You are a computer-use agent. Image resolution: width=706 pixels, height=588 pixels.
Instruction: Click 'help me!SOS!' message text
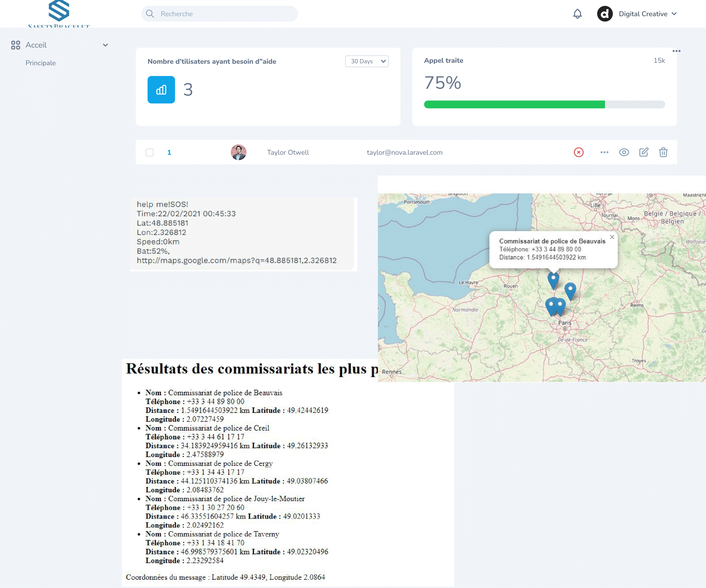(162, 204)
